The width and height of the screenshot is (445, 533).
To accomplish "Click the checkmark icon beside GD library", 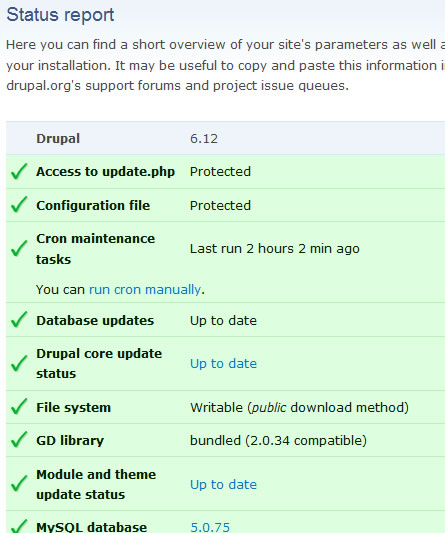I will (19, 440).
